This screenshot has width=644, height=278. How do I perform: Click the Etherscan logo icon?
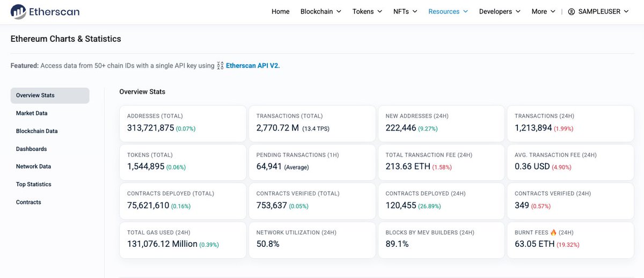(x=18, y=11)
